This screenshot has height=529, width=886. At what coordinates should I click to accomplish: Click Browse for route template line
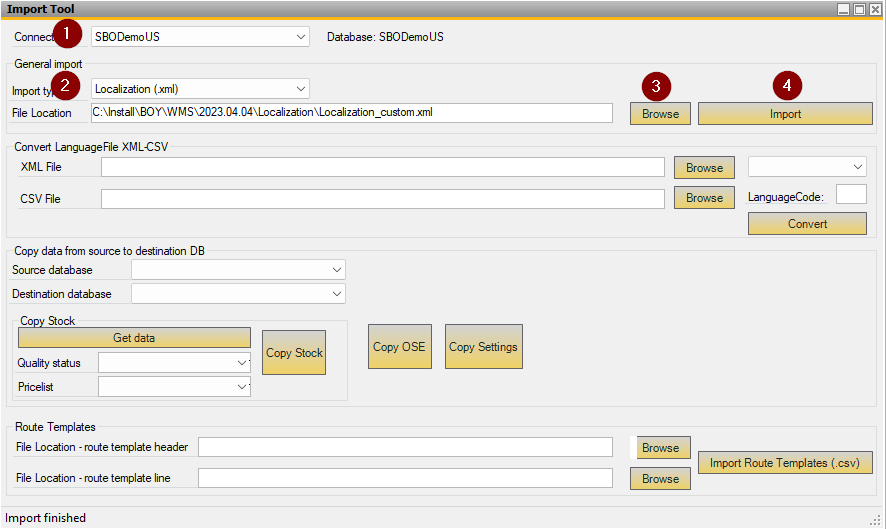click(660, 479)
